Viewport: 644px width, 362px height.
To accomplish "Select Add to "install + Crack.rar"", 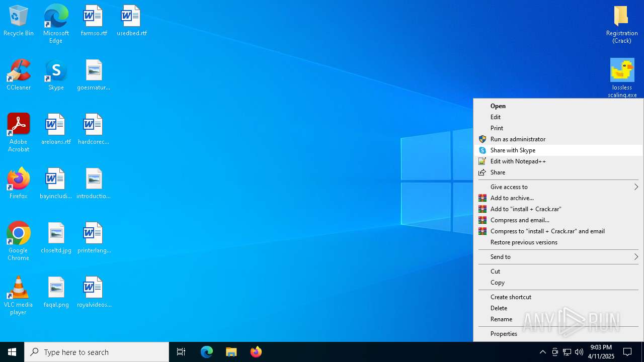I will click(x=558, y=209).
